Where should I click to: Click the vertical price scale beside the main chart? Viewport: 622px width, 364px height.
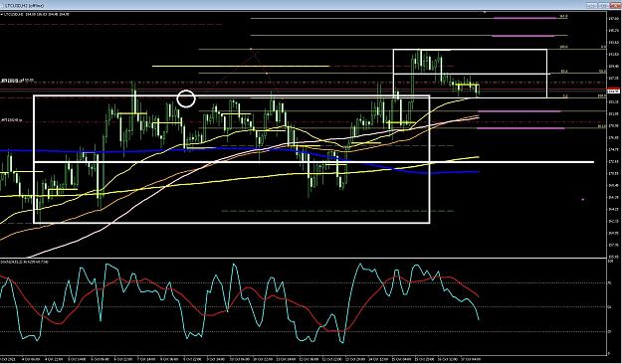click(614, 135)
